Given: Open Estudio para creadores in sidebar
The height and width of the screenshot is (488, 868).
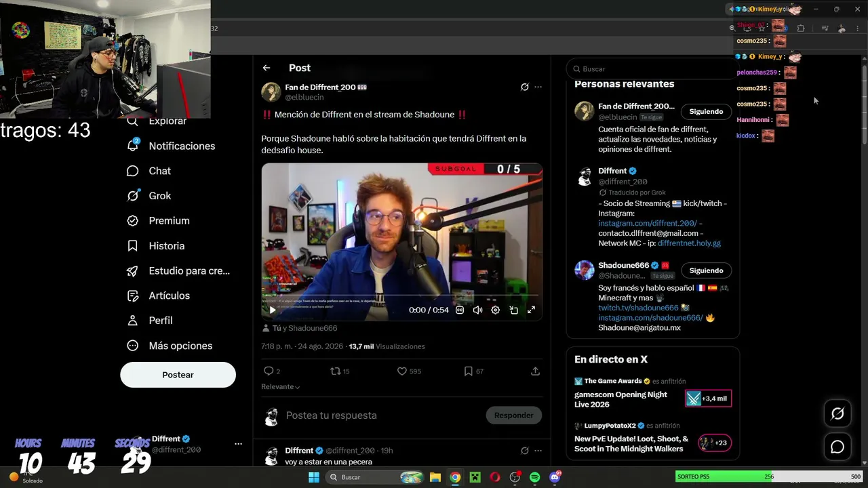Looking at the screenshot, I should [178, 271].
